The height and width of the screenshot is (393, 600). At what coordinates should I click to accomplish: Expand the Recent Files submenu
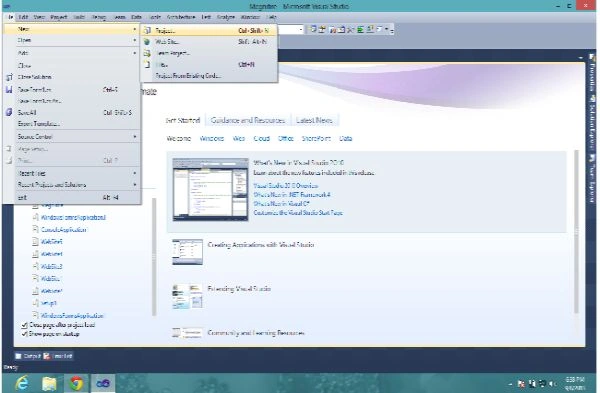(72, 173)
